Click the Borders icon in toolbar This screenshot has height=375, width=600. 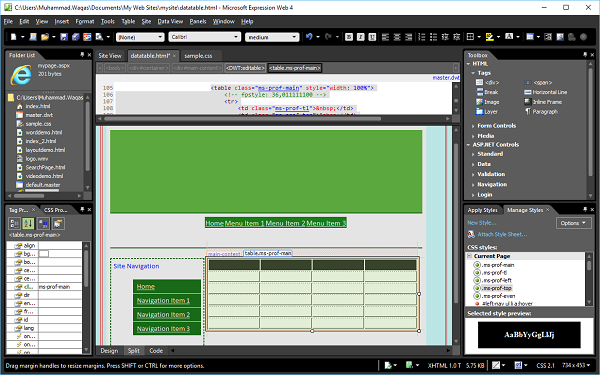(470, 37)
